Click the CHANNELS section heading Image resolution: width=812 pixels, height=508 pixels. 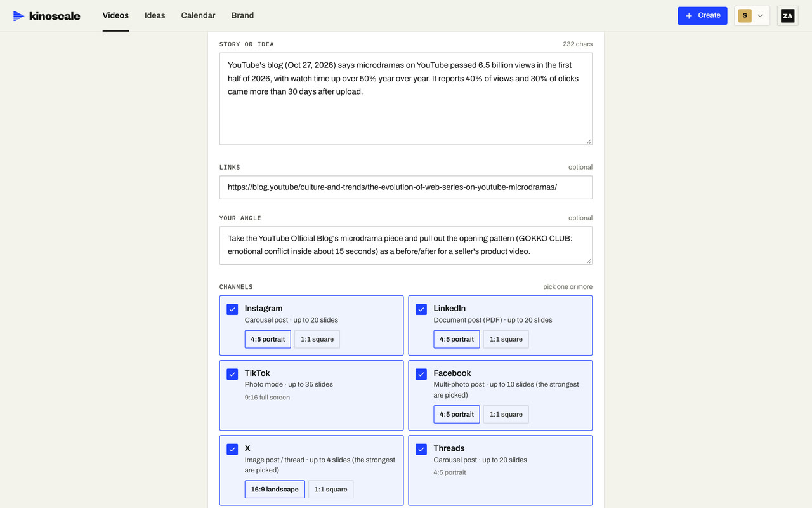(236, 287)
